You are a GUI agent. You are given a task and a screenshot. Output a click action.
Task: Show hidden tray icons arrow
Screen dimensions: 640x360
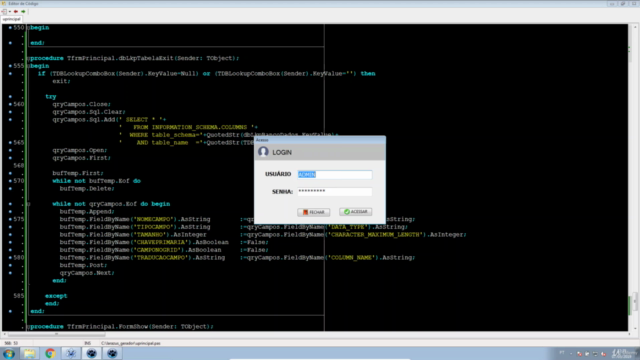pyautogui.click(x=571, y=353)
